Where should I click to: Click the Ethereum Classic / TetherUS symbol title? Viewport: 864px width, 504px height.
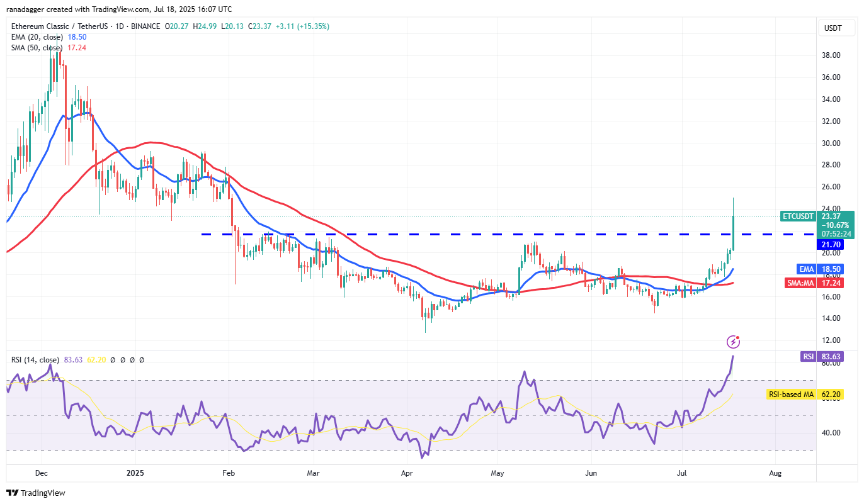(57, 26)
